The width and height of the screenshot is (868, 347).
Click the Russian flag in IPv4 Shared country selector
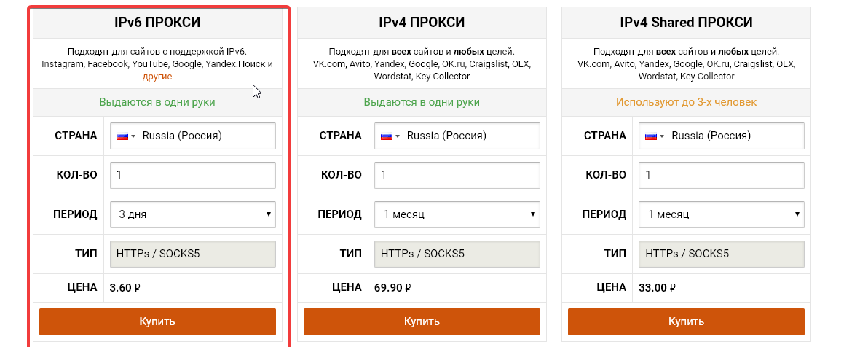tap(651, 136)
